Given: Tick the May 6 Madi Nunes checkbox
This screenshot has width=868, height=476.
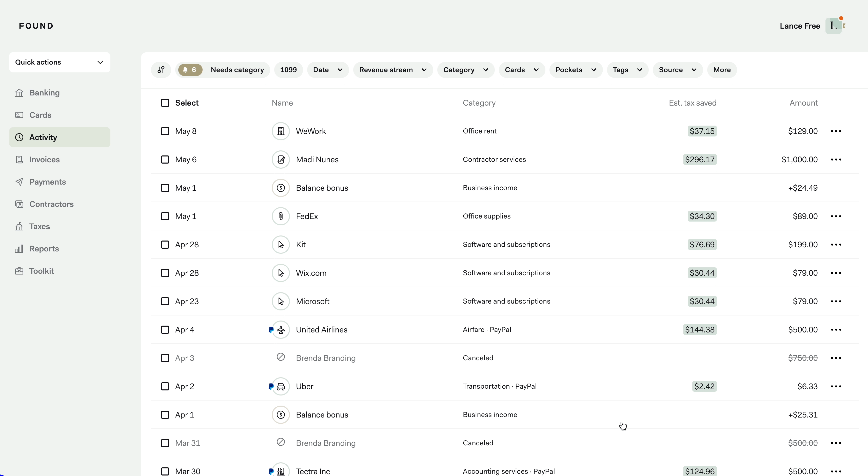Looking at the screenshot, I should point(165,159).
